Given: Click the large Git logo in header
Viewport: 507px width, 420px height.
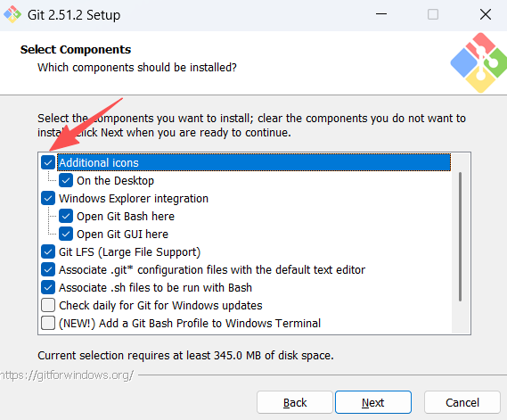Looking at the screenshot, I should 478,62.
